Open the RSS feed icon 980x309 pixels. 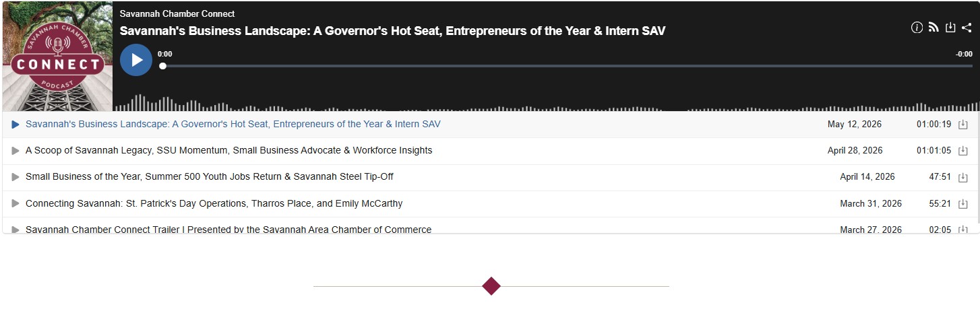933,28
